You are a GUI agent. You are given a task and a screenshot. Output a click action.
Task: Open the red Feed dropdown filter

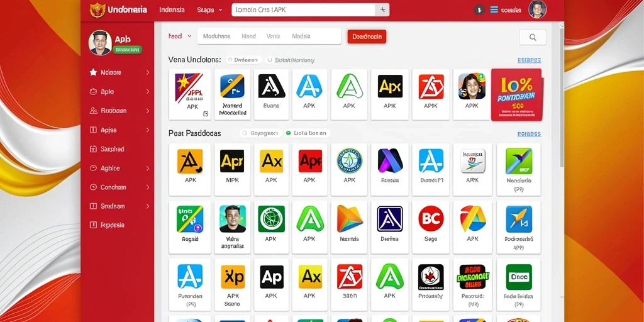click(x=180, y=36)
